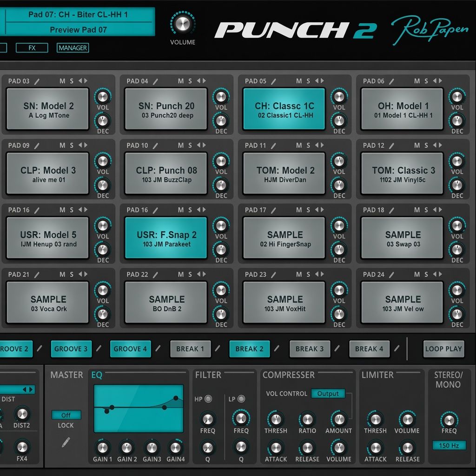Screen dimensions: 476x476
Task: Solo PAD 11 using the S toggle
Action: coord(308,145)
